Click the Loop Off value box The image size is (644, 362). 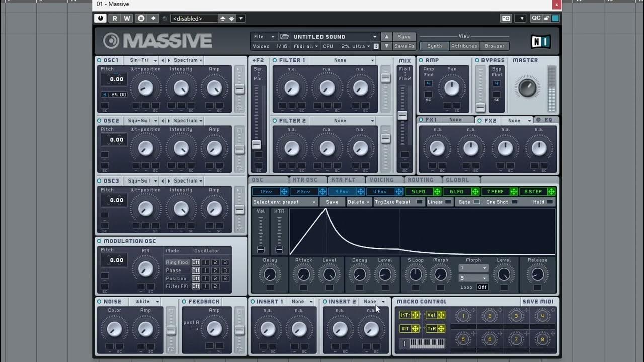[482, 287]
